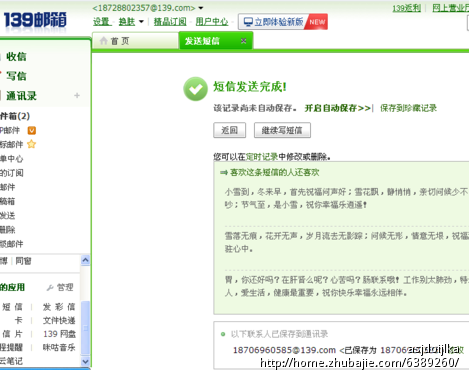
Task: Click the orange VIP mail badge icon
Action: click(32, 130)
